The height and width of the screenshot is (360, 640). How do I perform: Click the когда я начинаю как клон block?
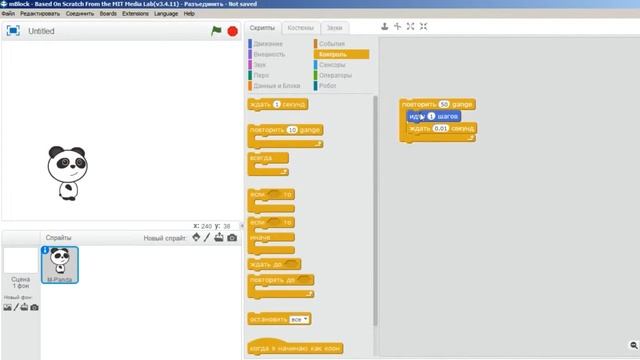click(x=296, y=348)
